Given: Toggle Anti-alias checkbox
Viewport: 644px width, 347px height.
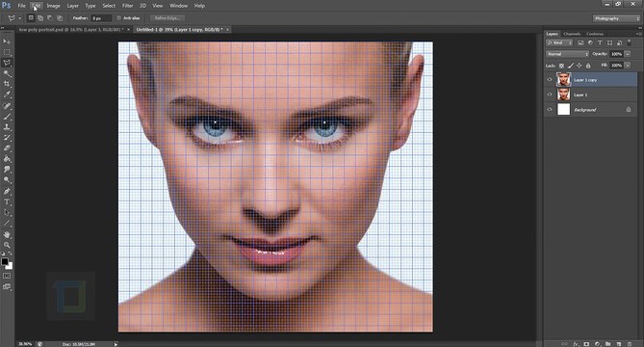Looking at the screenshot, I should tap(119, 18).
